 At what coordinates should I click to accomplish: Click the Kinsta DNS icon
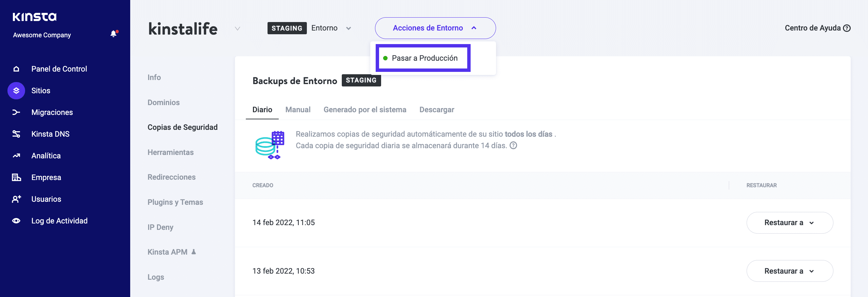[16, 134]
